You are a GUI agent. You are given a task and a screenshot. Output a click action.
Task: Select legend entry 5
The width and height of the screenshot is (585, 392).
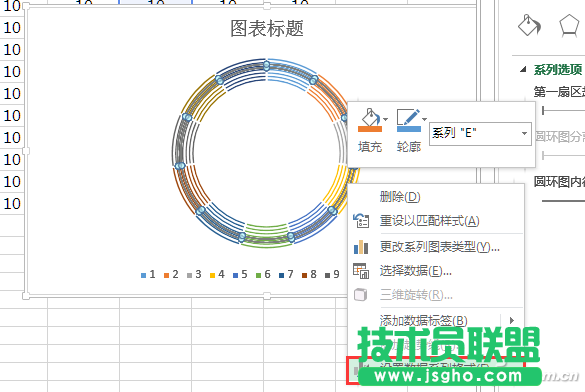240,275
